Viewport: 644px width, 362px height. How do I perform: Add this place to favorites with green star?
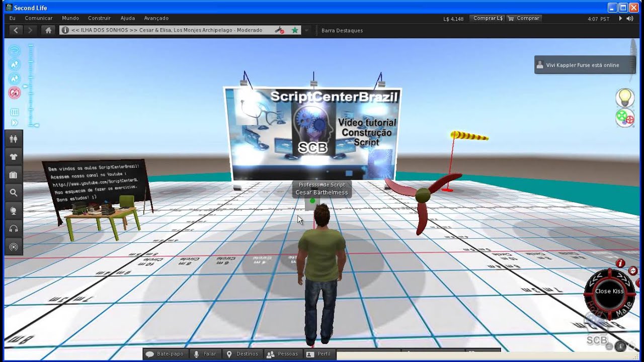point(295,30)
